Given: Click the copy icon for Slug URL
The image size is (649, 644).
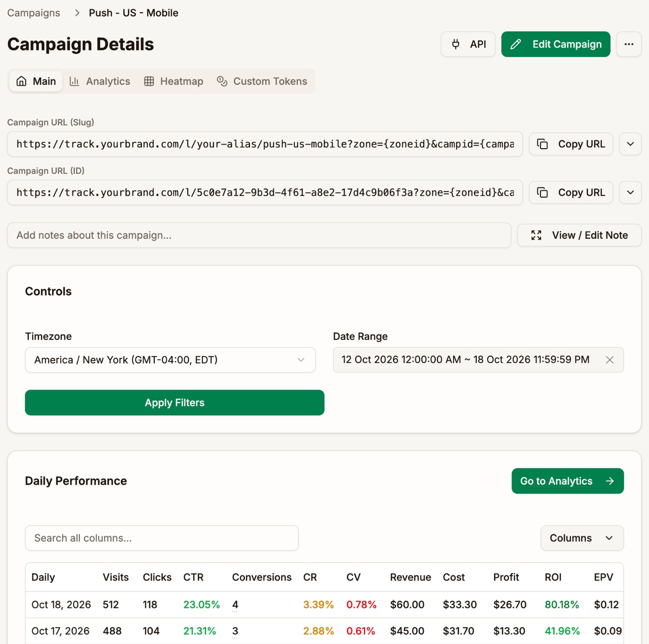Looking at the screenshot, I should 542,144.
